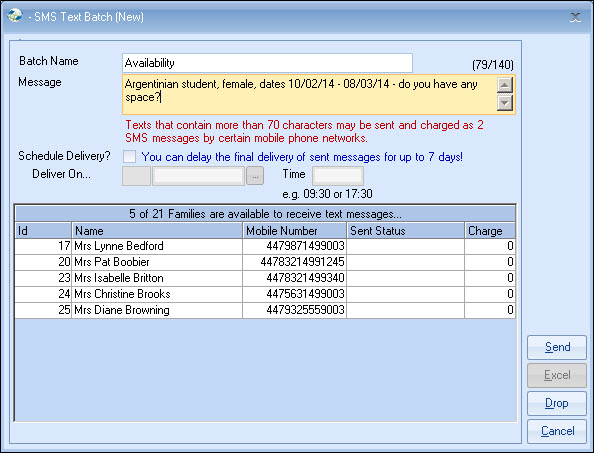Click the message box scroll down arrow
Viewport: 594px width, 453px height.
point(505,103)
